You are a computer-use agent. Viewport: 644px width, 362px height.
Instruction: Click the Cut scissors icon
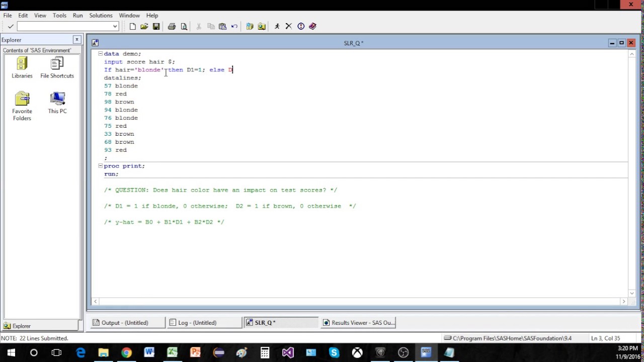(x=199, y=26)
